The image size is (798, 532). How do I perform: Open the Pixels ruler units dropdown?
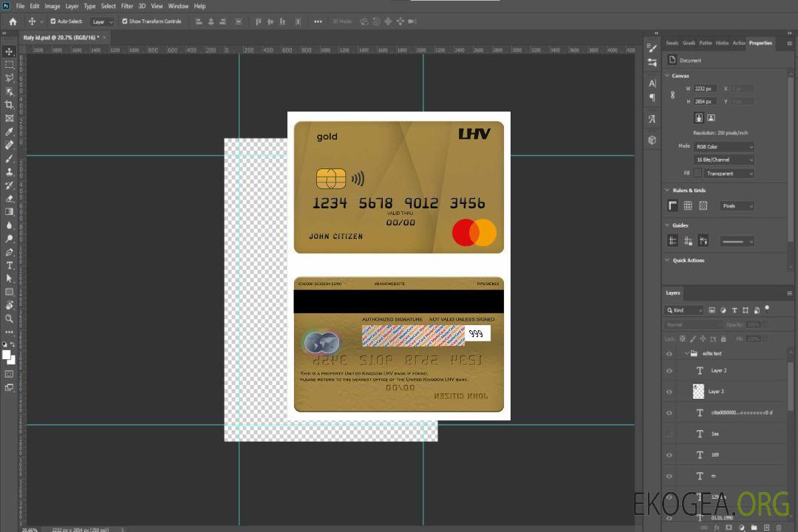tap(737, 206)
